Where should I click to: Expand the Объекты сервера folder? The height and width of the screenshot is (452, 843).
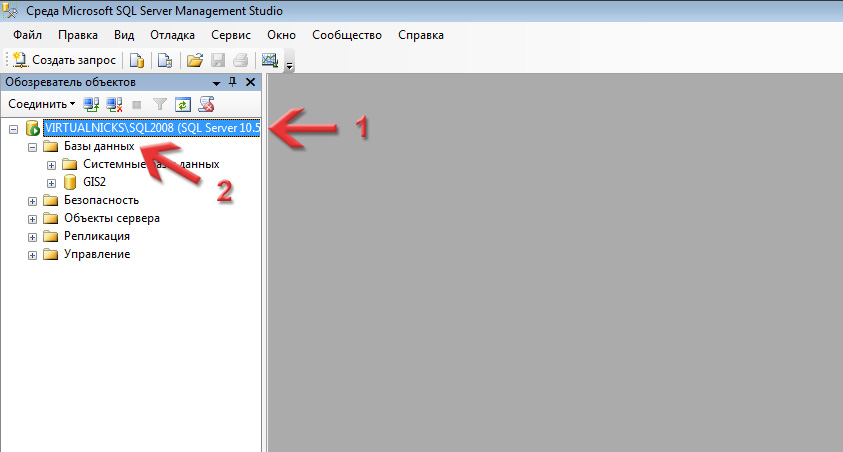coord(32,219)
